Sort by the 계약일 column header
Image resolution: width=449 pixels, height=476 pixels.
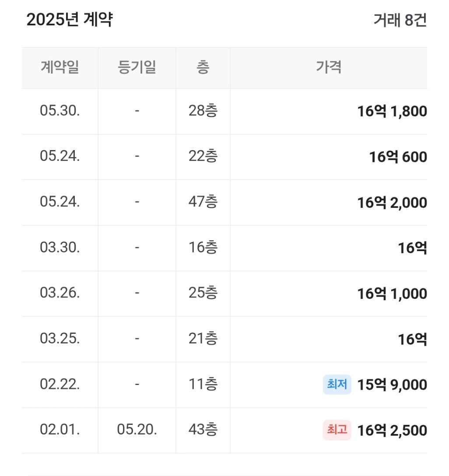[60, 67]
